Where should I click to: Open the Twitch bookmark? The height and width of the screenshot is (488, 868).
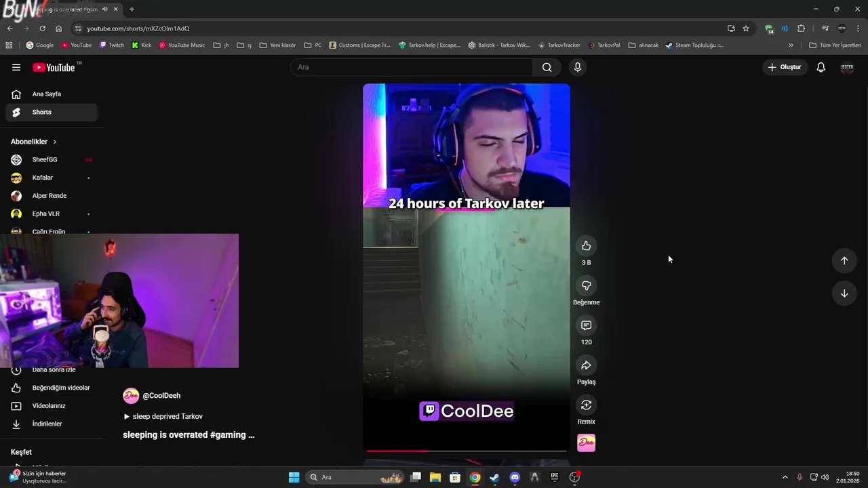click(x=112, y=45)
